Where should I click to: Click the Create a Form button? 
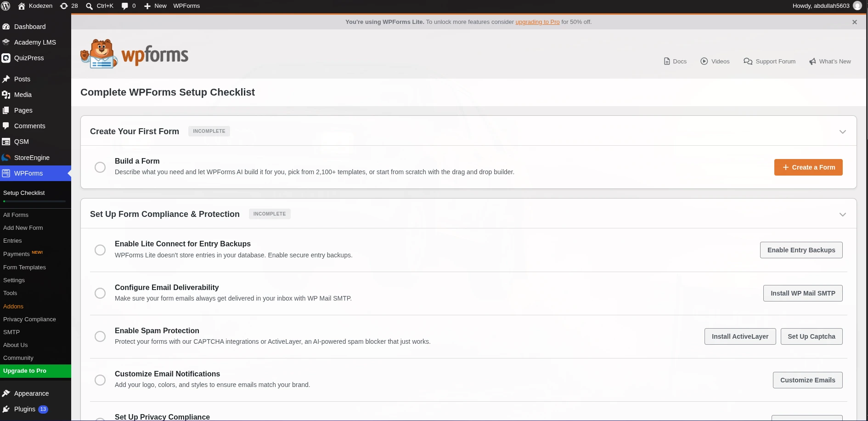click(808, 167)
